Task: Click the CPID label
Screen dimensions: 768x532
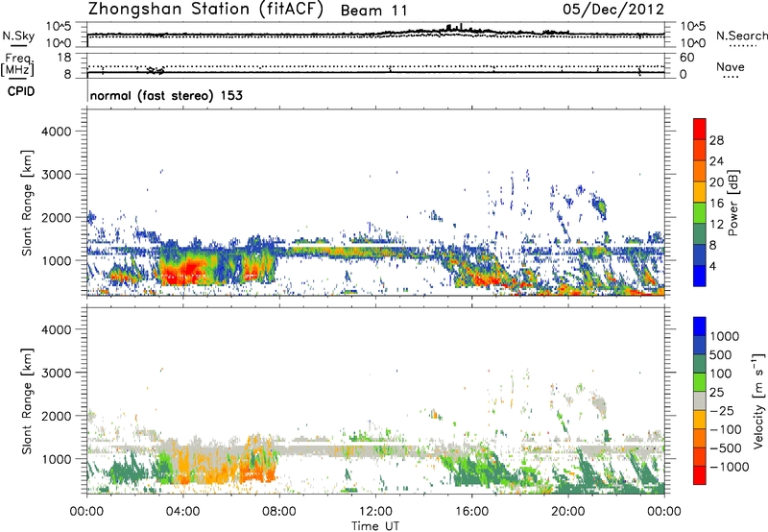Action: point(21,91)
